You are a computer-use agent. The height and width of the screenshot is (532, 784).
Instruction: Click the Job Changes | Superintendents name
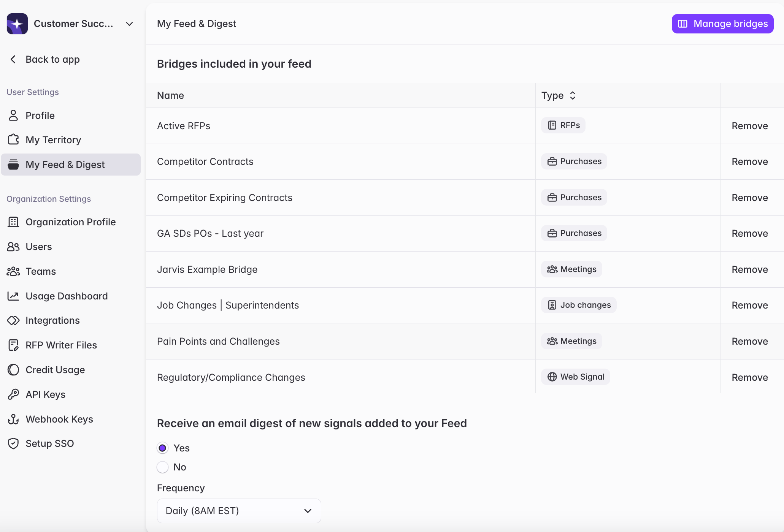[228, 305]
